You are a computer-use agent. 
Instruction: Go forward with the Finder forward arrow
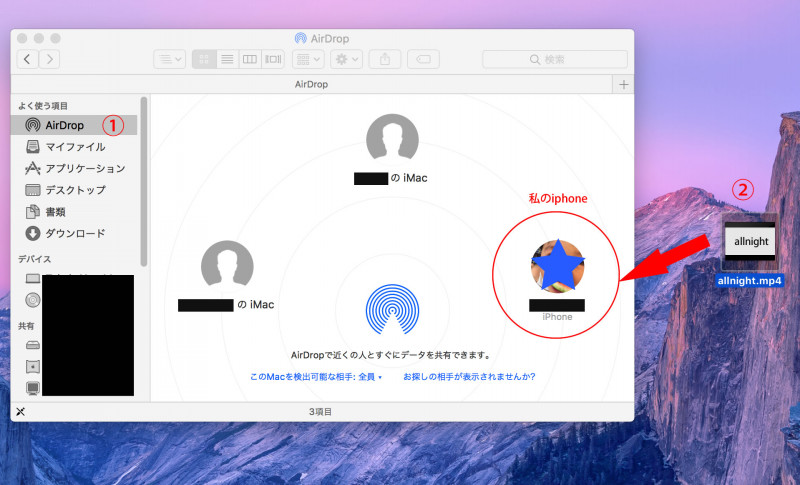point(49,59)
